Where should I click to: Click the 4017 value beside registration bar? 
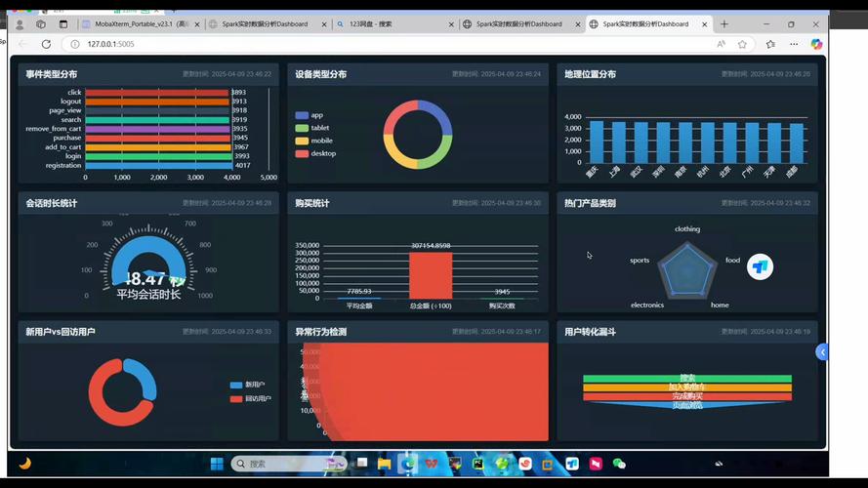pyautogui.click(x=242, y=166)
